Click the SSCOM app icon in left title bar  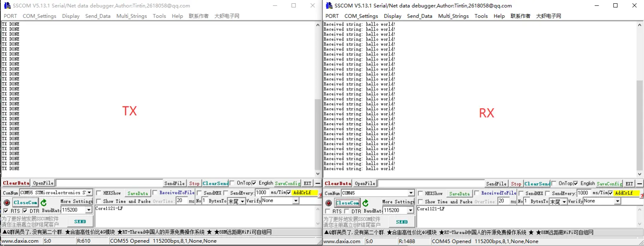coord(7,5)
